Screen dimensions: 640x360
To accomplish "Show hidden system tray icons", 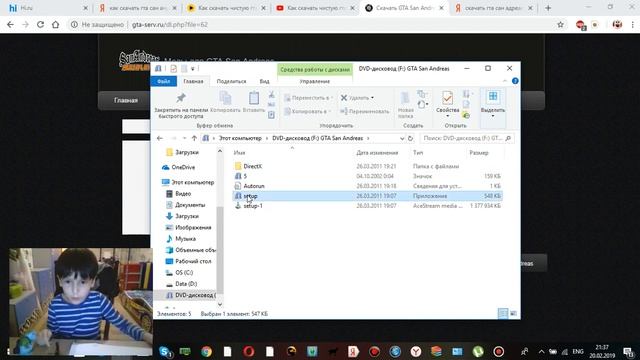I will pos(541,351).
